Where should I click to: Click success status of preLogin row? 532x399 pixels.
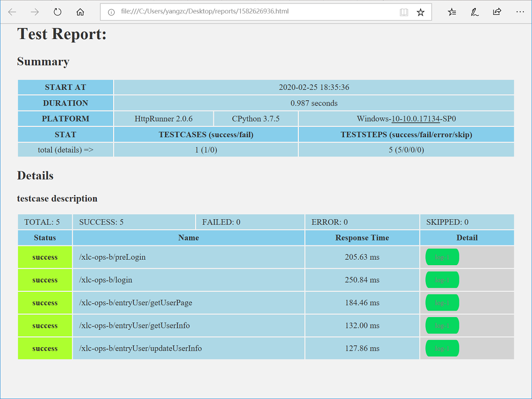point(45,257)
